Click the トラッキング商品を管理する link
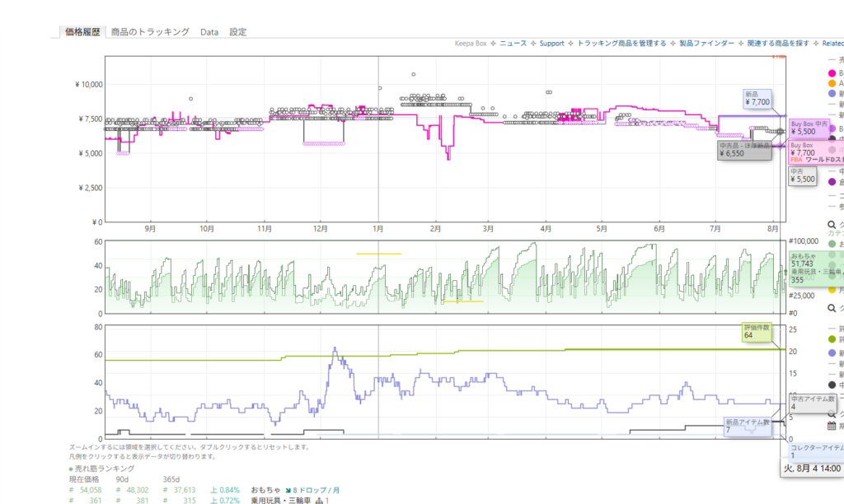 pyautogui.click(x=621, y=44)
